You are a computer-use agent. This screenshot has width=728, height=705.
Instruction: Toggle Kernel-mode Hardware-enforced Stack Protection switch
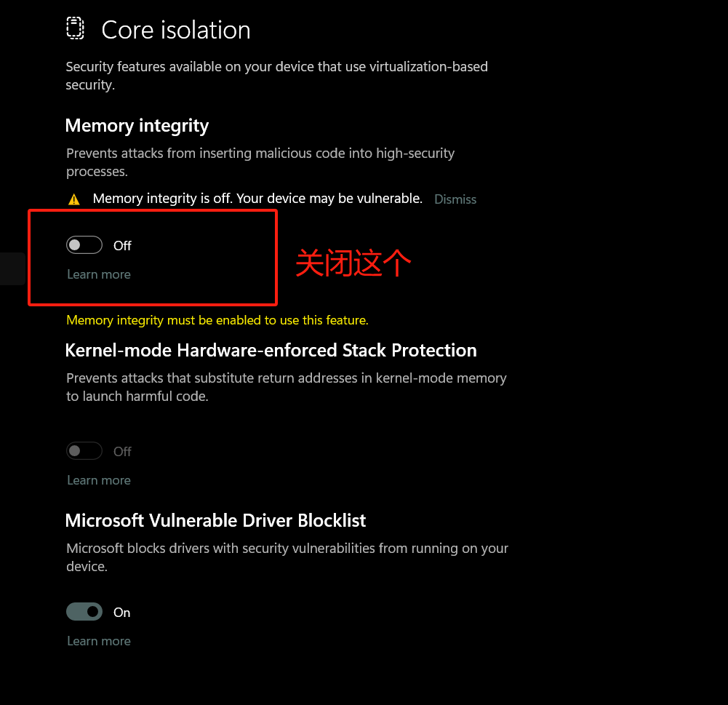click(x=84, y=451)
